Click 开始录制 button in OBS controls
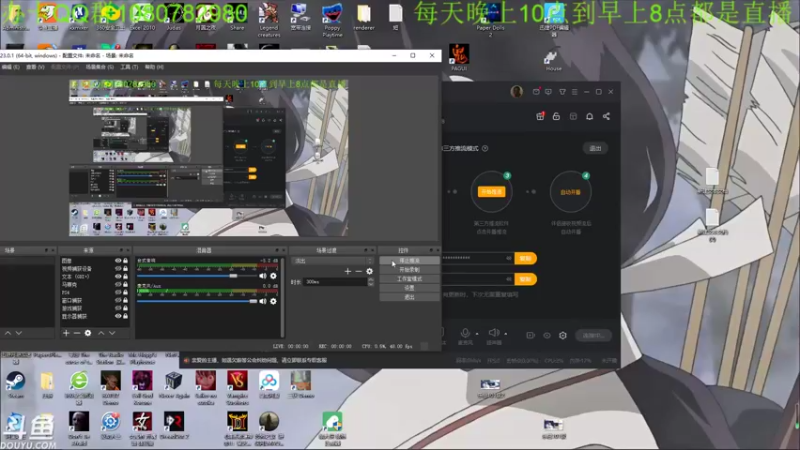The image size is (800, 450). point(409,270)
